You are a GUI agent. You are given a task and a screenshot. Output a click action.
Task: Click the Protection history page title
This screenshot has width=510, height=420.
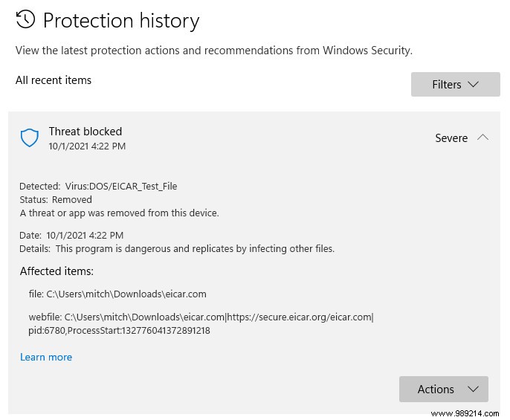tap(121, 21)
